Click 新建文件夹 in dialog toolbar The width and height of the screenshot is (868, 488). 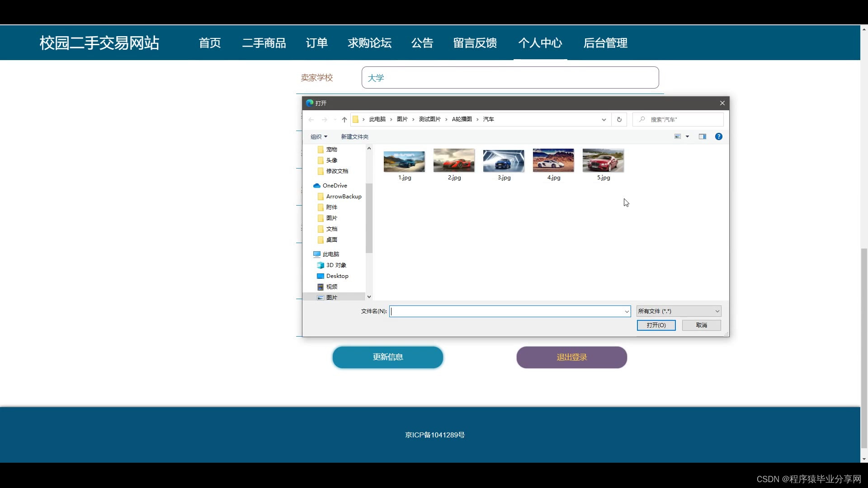point(354,137)
